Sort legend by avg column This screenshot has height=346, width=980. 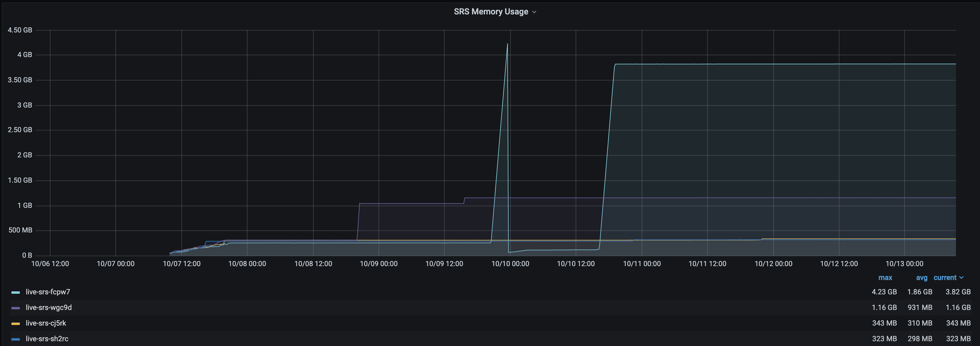[x=921, y=278]
